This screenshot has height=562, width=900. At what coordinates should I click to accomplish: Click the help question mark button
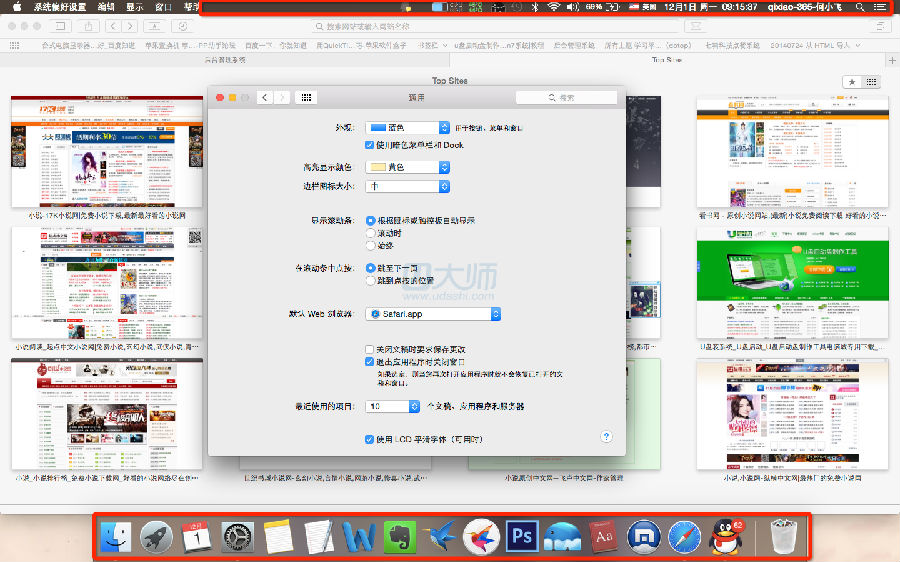tap(606, 437)
